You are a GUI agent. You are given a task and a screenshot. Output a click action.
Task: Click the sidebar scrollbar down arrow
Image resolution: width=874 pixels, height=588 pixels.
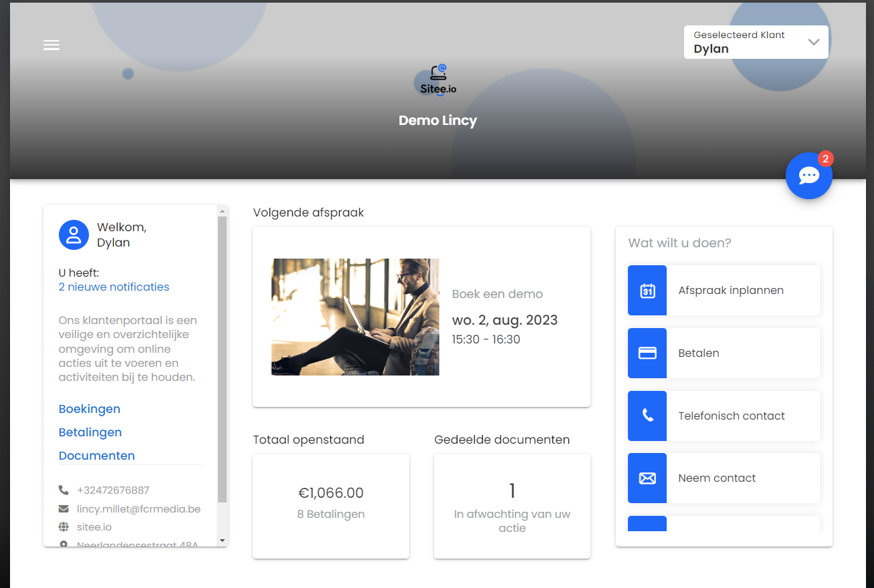click(x=222, y=541)
